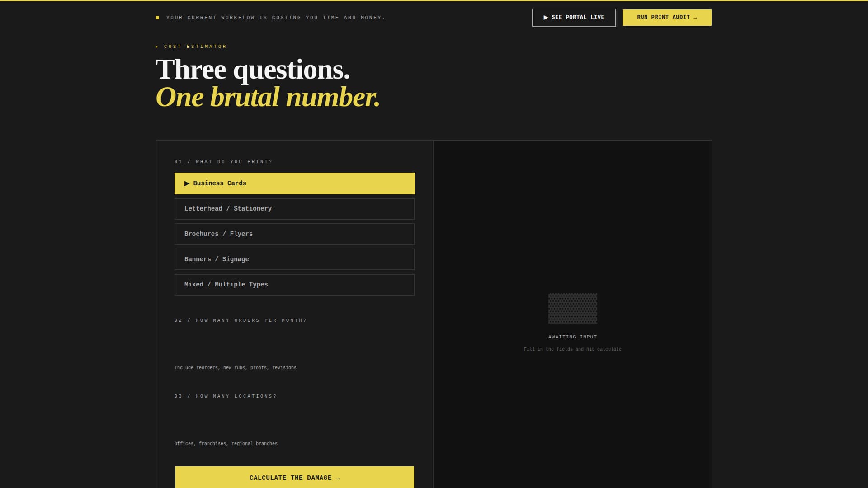
Task: Click the "01 / WHAT DO YOU PRINT?" label
Action: click(x=223, y=162)
